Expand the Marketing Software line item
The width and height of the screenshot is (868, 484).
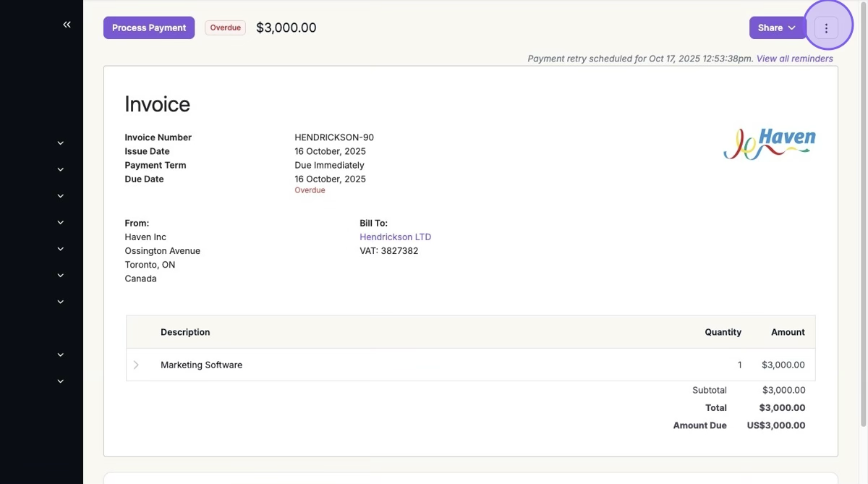pos(136,365)
